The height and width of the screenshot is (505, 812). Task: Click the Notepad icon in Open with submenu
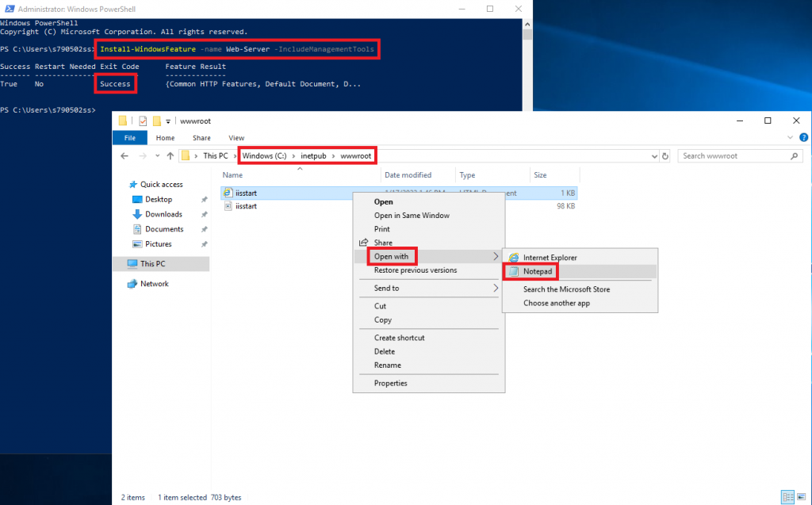[514, 271]
